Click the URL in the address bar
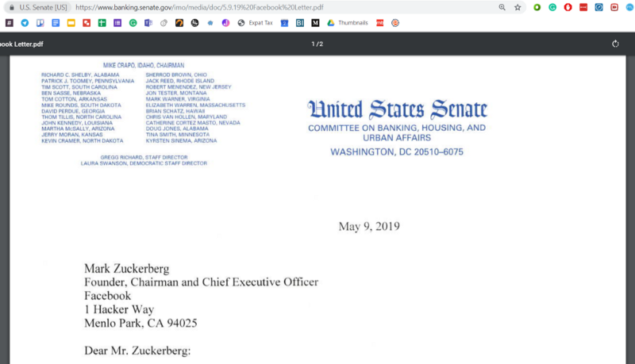The width and height of the screenshot is (635, 364). (x=199, y=7)
